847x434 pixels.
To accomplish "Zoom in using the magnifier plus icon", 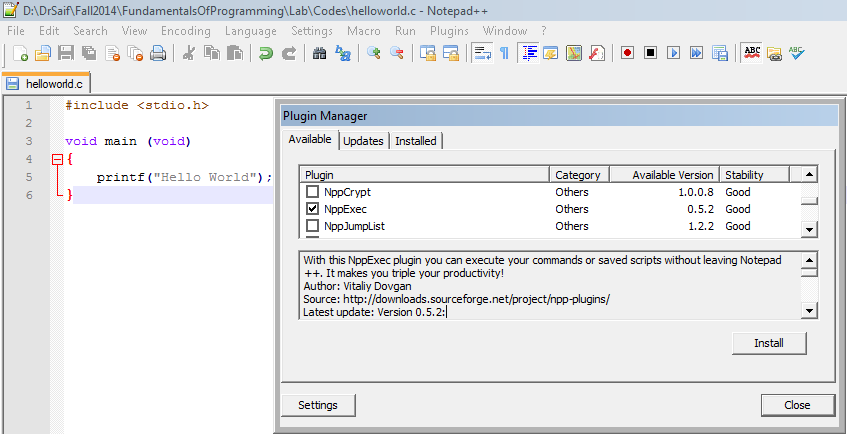I will click(373, 53).
